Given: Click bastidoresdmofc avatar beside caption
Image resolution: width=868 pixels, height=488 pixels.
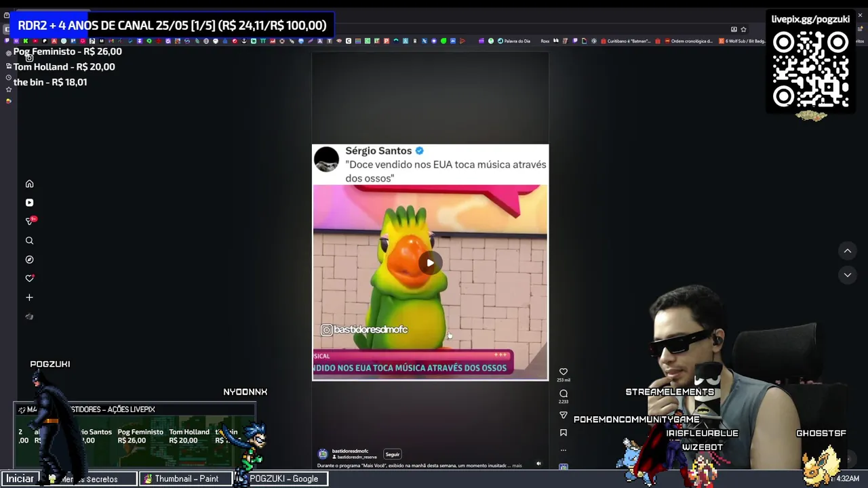Looking at the screenshot, I should (x=323, y=454).
